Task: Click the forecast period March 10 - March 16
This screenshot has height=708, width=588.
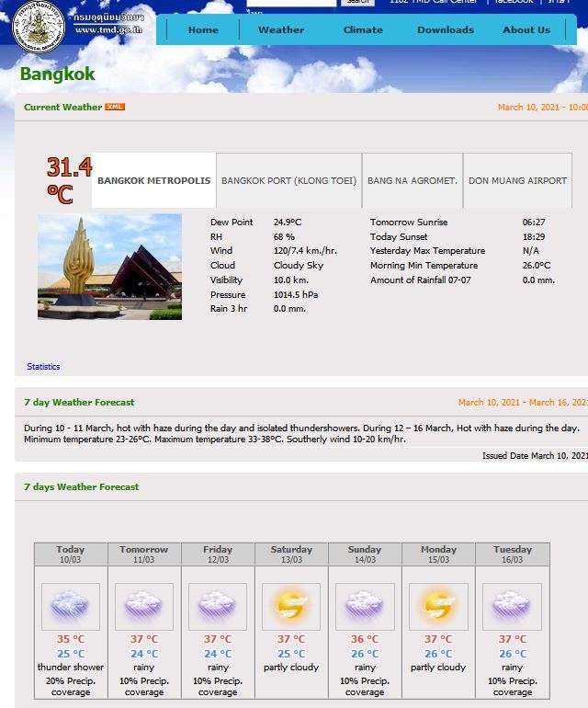Action: [x=523, y=403]
